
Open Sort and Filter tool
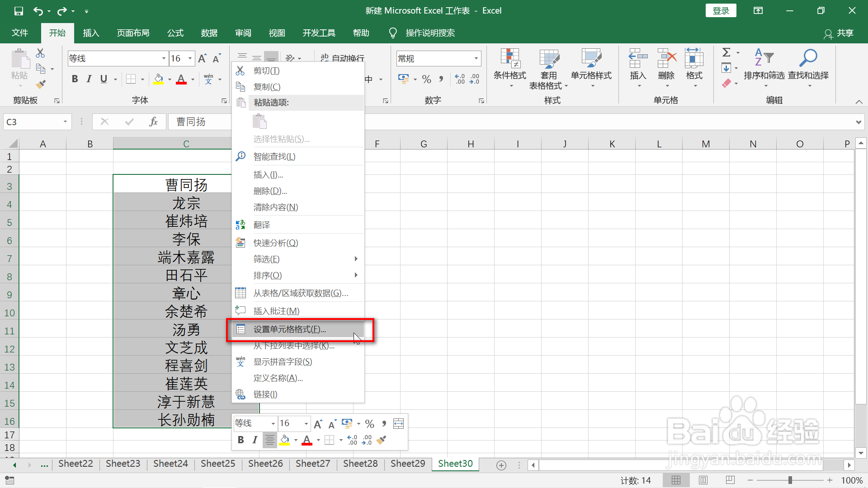coord(764,59)
